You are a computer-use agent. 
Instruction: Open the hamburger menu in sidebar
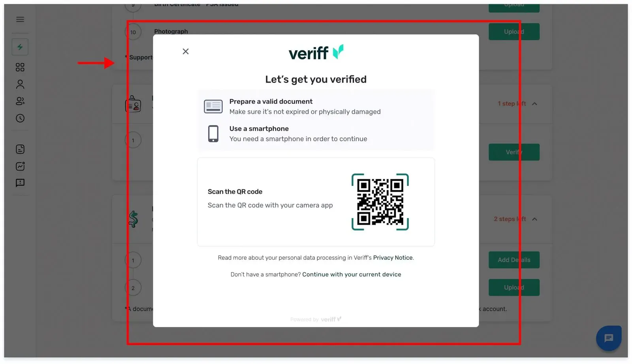pyautogui.click(x=20, y=19)
